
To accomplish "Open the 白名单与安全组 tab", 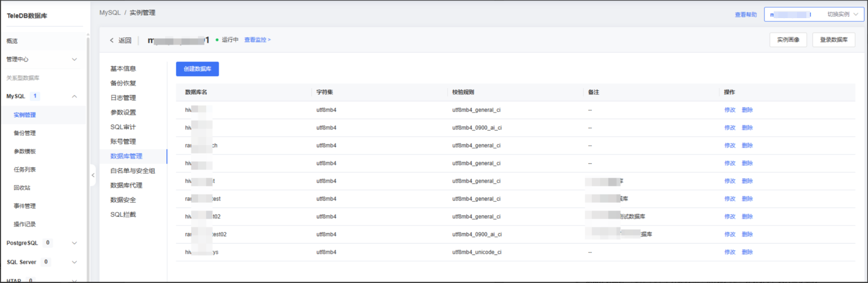I will pyautogui.click(x=133, y=171).
